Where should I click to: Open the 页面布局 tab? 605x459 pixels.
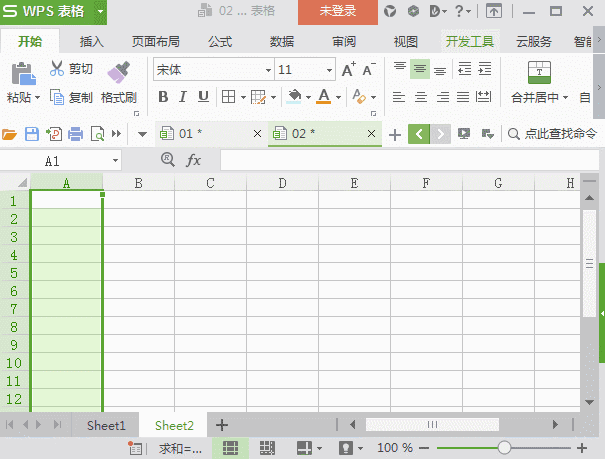155,42
